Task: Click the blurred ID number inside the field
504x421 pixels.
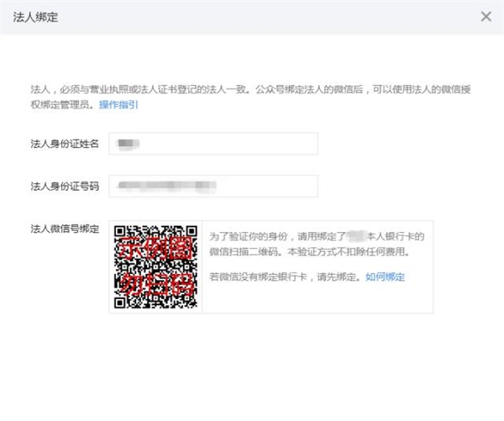Action: (168, 185)
